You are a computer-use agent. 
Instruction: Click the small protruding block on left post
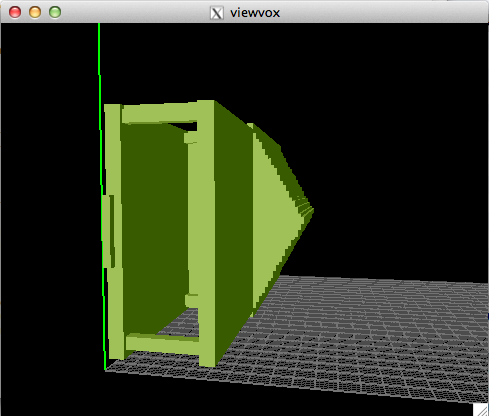click(x=108, y=231)
